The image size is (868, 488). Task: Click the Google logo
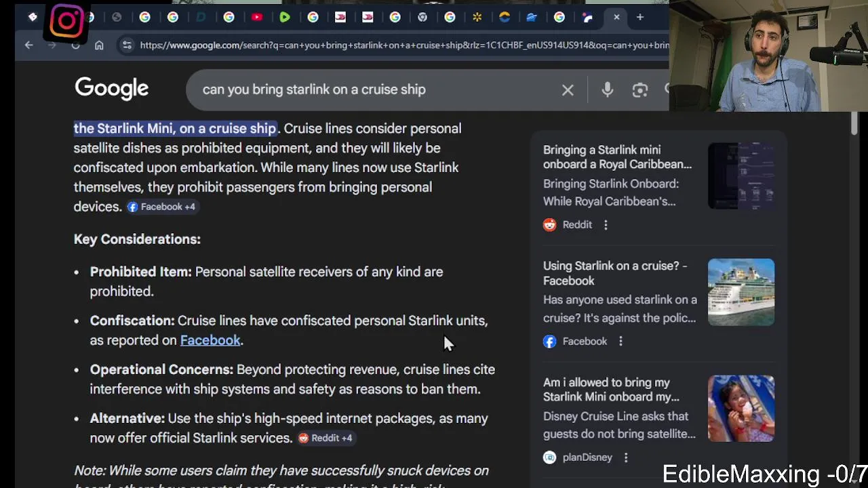coord(112,89)
